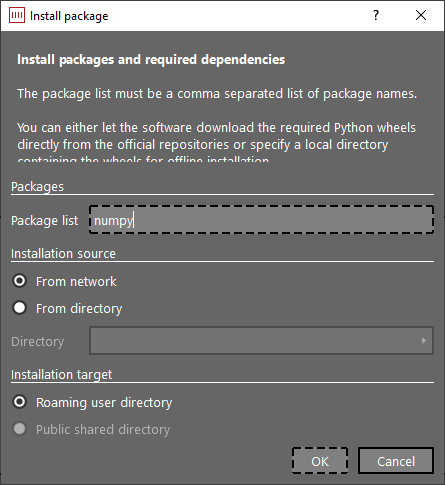The width and height of the screenshot is (445, 485).
Task: Click the Install package window title
Action: click(x=69, y=16)
